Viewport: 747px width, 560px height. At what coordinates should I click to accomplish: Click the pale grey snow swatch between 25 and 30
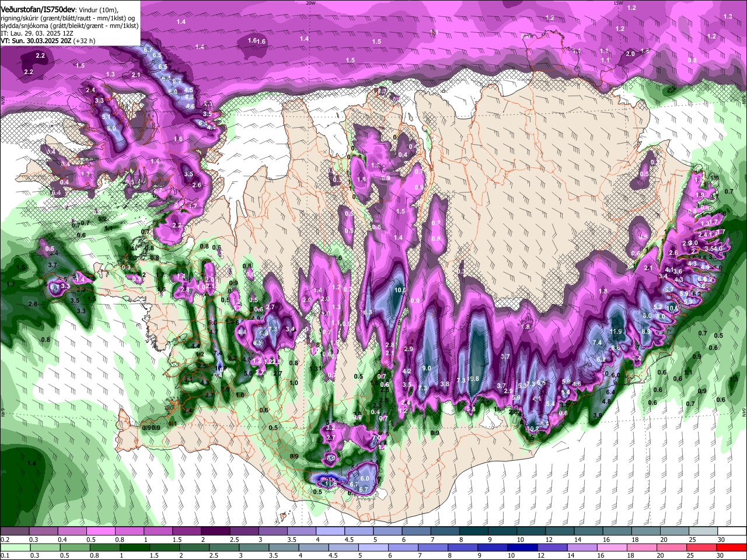pyautogui.click(x=704, y=531)
